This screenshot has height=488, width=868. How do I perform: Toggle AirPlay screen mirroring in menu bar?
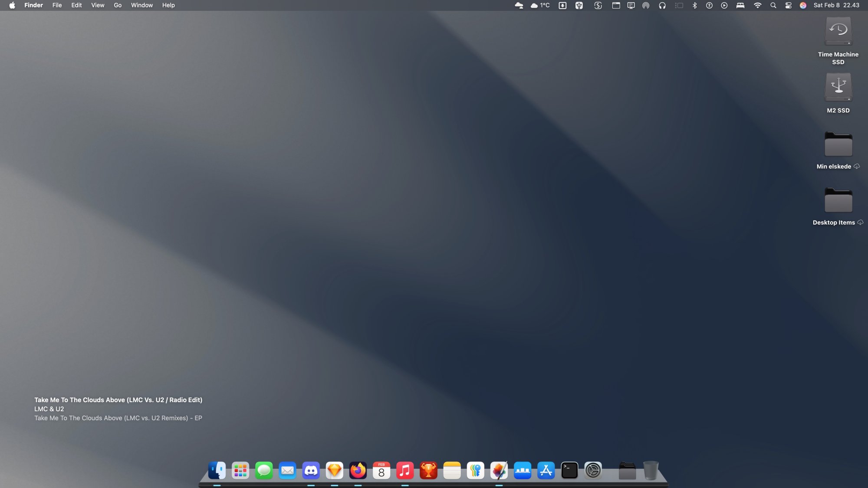(x=631, y=5)
